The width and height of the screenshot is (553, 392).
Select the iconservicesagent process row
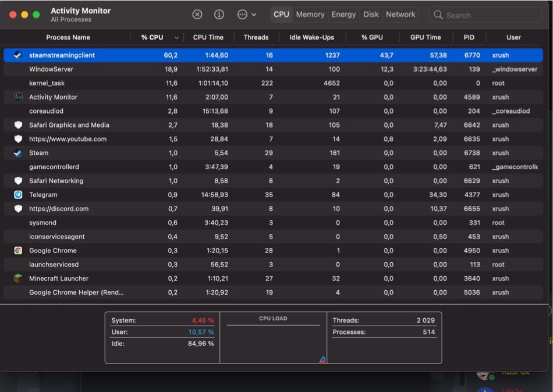[x=273, y=237]
